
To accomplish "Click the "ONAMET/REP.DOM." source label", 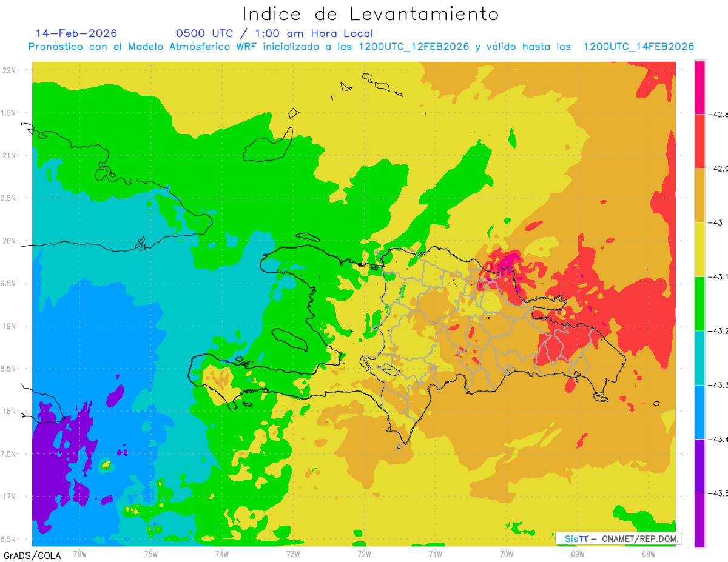I will [639, 538].
